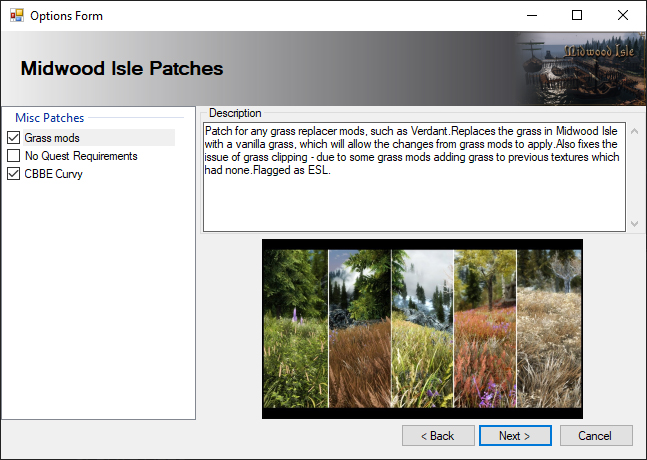
Task: Close the Options Form window
Action: click(623, 16)
